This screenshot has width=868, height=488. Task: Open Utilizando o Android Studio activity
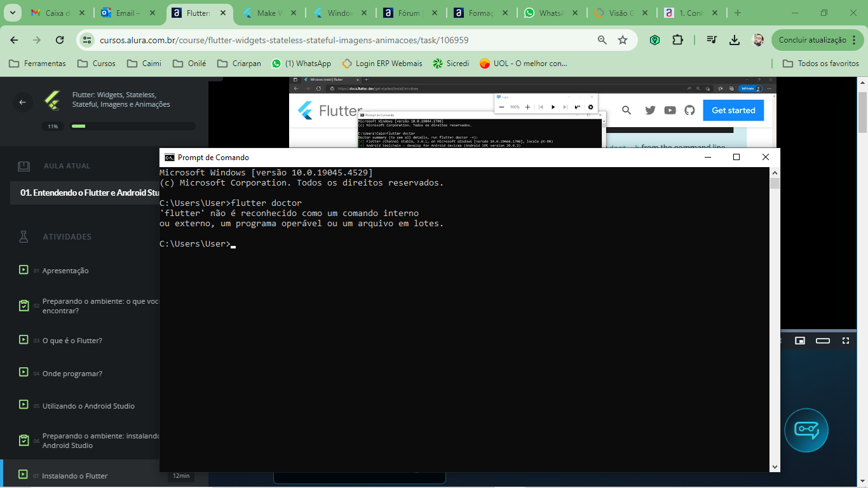[88, 406]
